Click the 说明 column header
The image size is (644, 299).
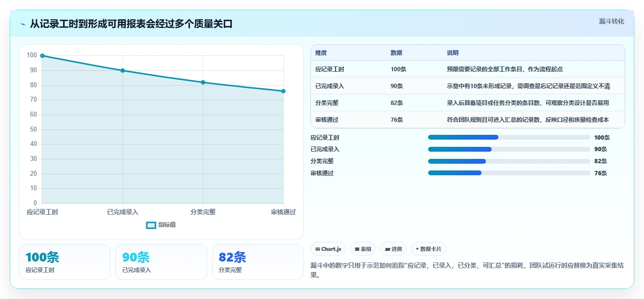(x=453, y=53)
